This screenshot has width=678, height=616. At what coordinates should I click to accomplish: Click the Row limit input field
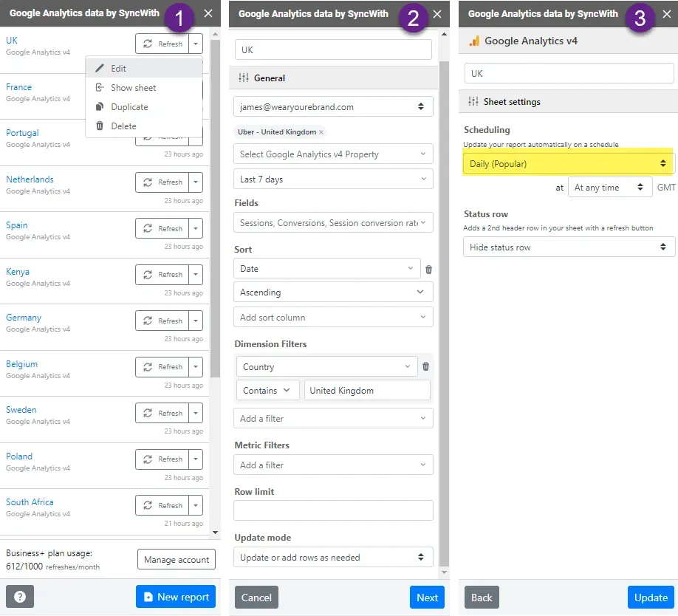click(x=333, y=510)
